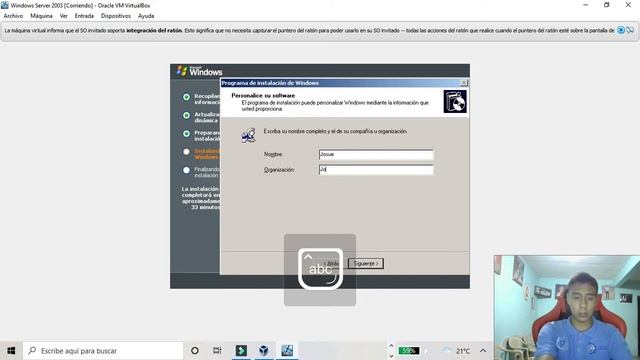Open the Entrada menu

click(x=84, y=16)
